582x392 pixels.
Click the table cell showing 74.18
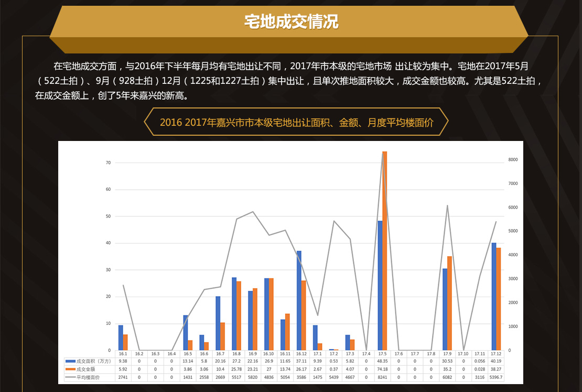(382, 369)
